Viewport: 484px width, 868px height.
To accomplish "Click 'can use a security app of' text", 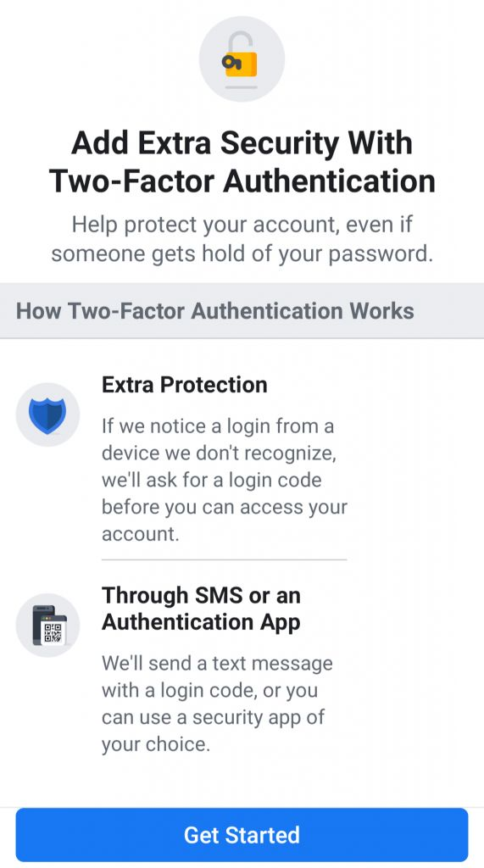I will 214,717.
